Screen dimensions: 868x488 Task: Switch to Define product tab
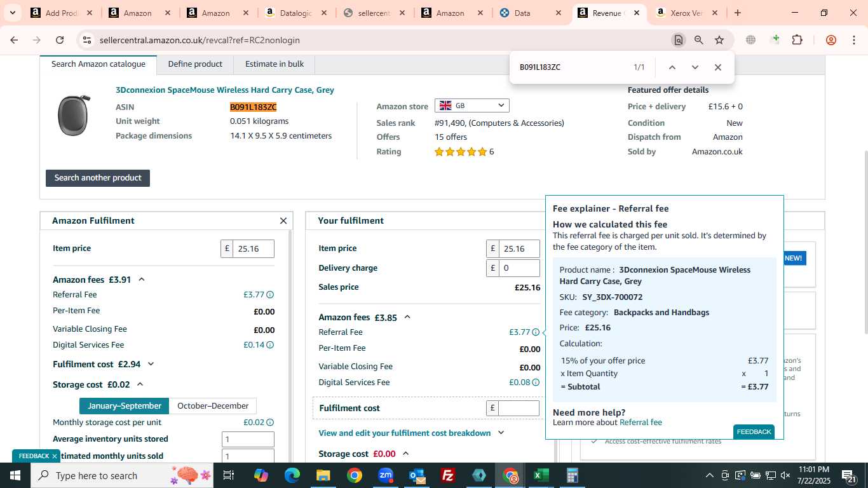[x=195, y=64]
